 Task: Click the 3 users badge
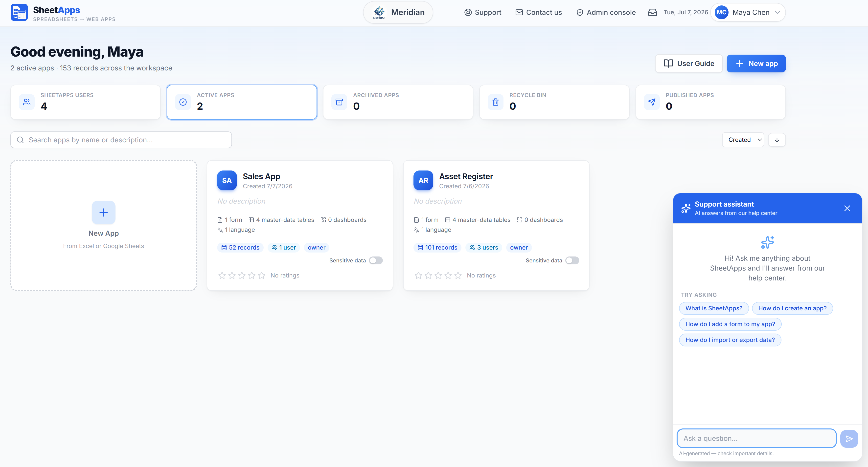[x=484, y=248]
